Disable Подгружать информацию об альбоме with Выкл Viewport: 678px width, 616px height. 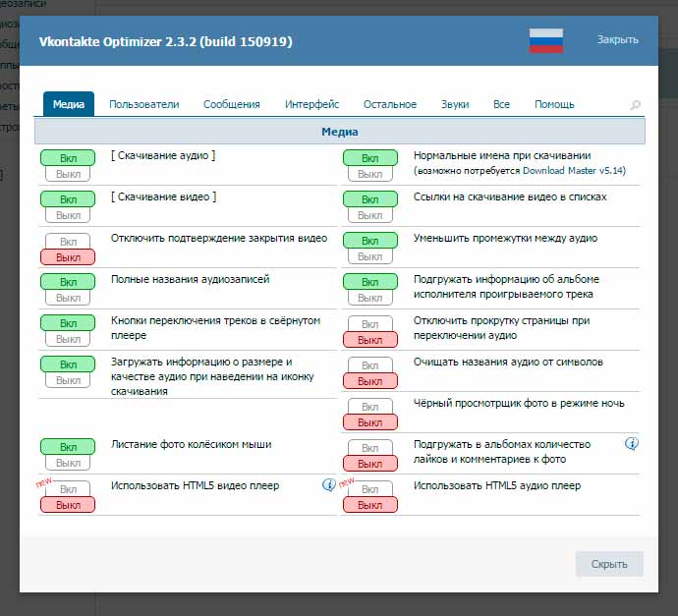click(x=370, y=298)
